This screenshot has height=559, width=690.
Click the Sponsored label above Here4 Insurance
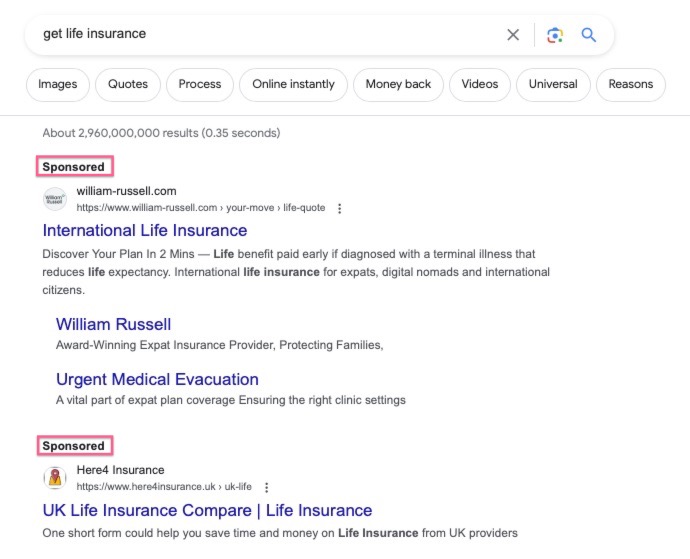pos(73,446)
